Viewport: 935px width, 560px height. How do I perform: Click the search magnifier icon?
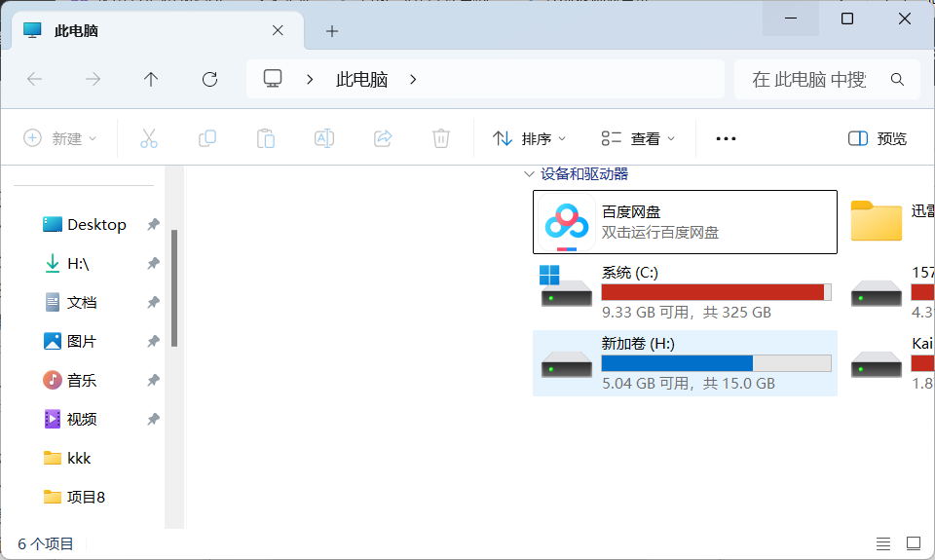click(897, 79)
